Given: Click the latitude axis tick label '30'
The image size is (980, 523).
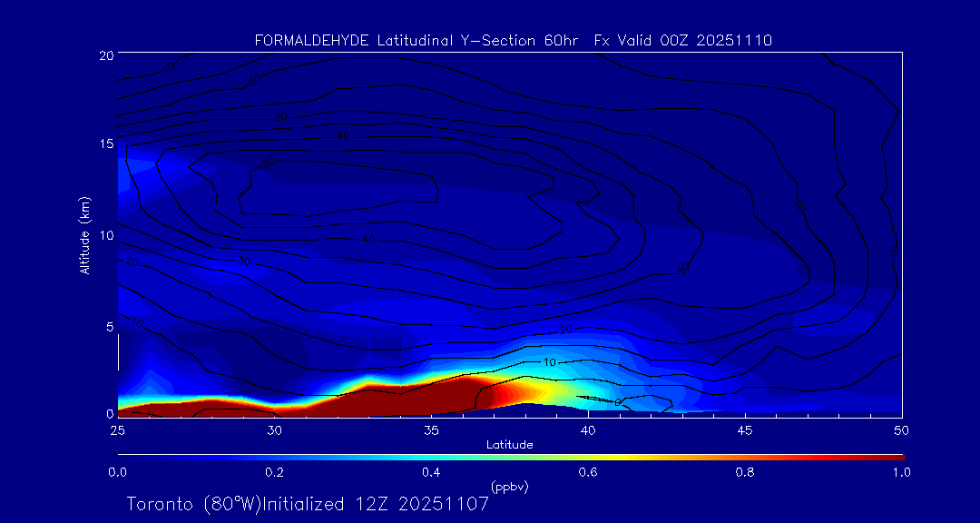Looking at the screenshot, I should [274, 430].
